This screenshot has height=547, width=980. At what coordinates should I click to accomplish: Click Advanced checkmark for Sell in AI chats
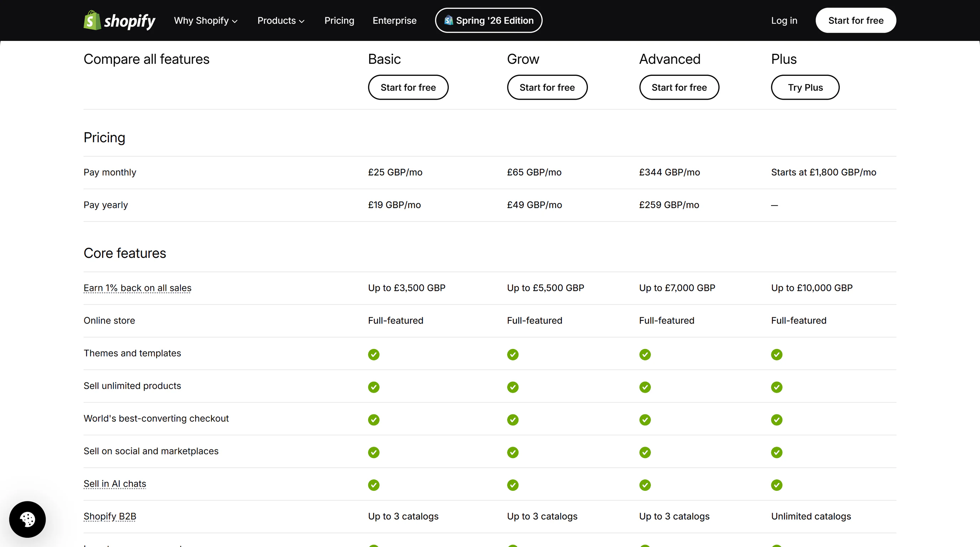click(645, 485)
